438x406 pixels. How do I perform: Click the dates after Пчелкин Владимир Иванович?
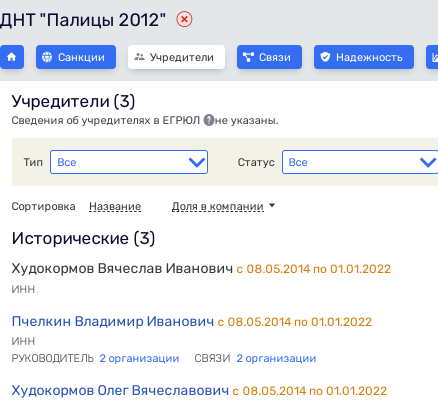(x=295, y=322)
